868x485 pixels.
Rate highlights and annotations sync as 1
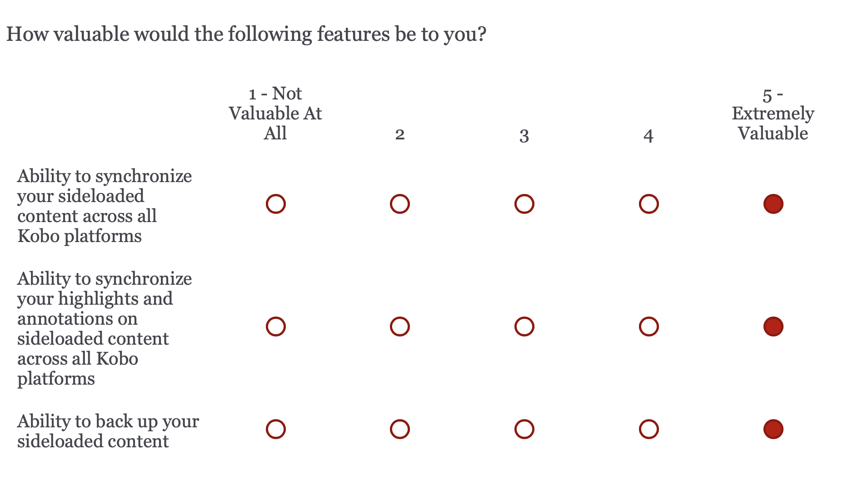pyautogui.click(x=275, y=327)
